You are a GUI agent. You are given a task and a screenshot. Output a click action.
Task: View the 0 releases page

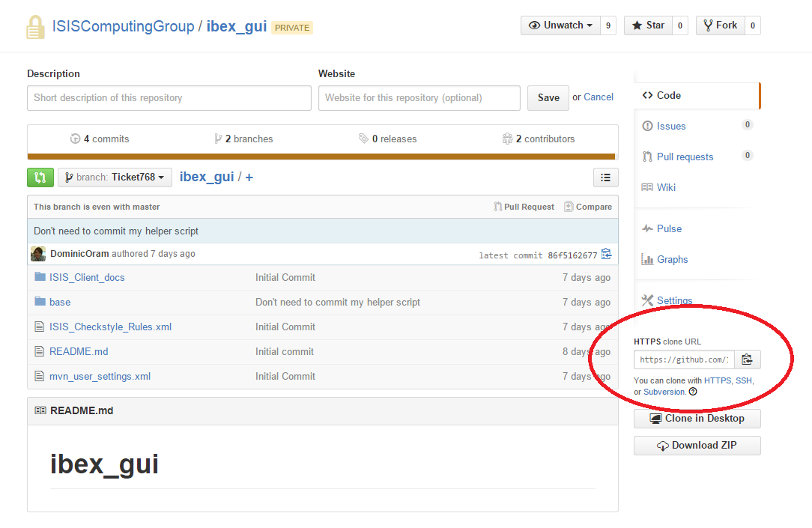[388, 139]
